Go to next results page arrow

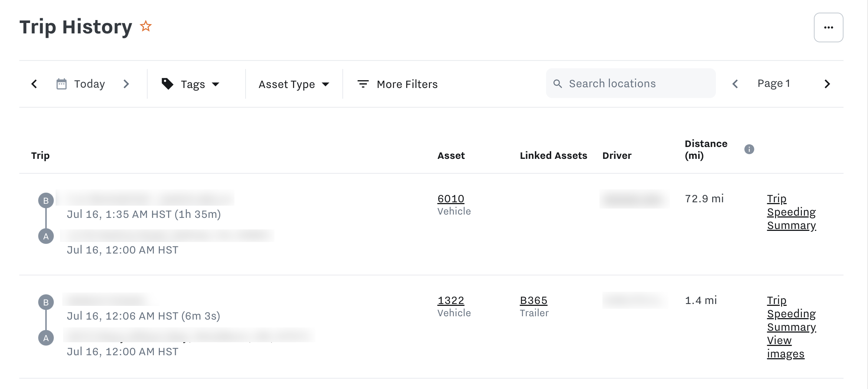click(827, 84)
